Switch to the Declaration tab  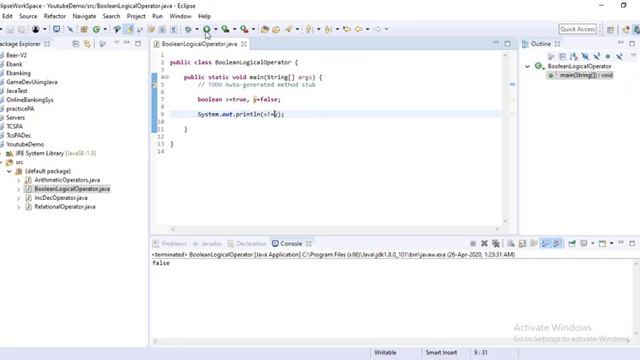click(x=247, y=244)
